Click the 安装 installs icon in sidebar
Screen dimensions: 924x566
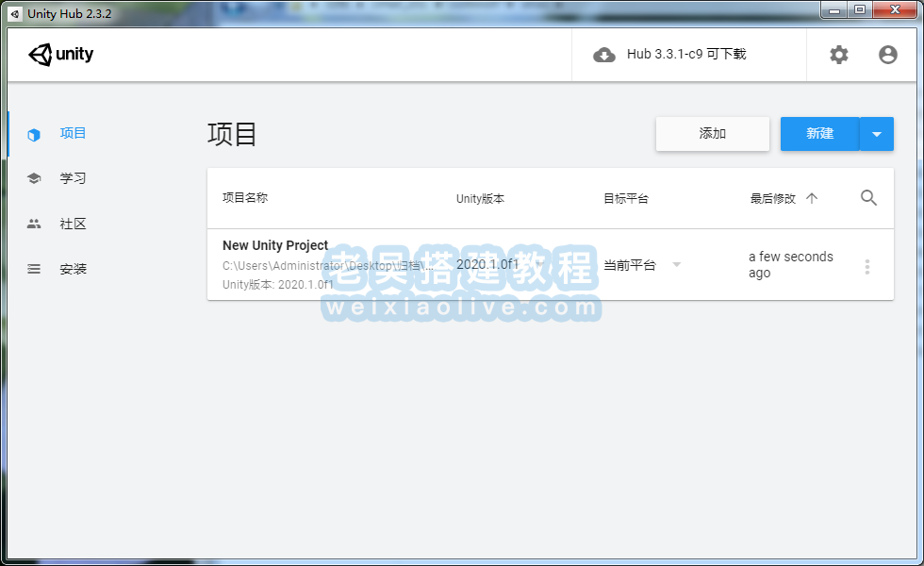[34, 268]
